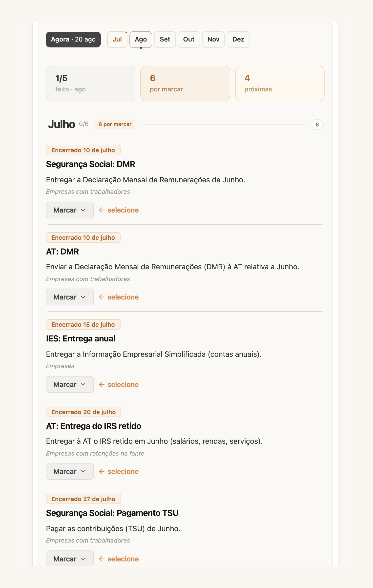
Task: Switch to the Dez month tab
Action: (x=238, y=39)
